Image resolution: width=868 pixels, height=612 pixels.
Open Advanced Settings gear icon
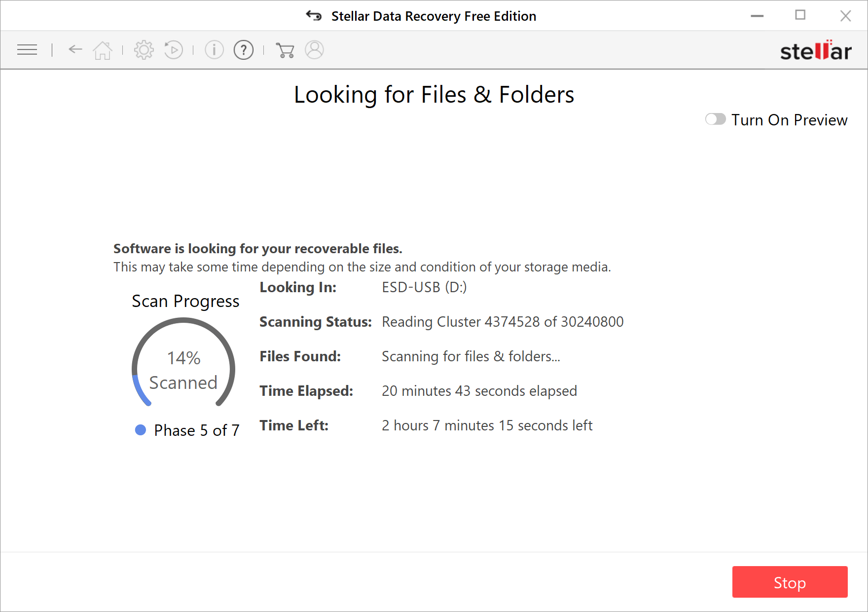[144, 50]
